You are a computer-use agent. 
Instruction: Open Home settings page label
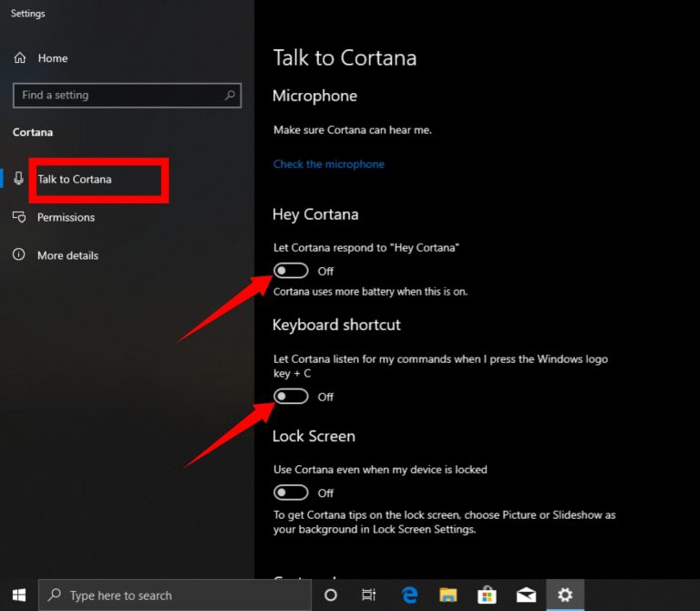click(x=53, y=58)
